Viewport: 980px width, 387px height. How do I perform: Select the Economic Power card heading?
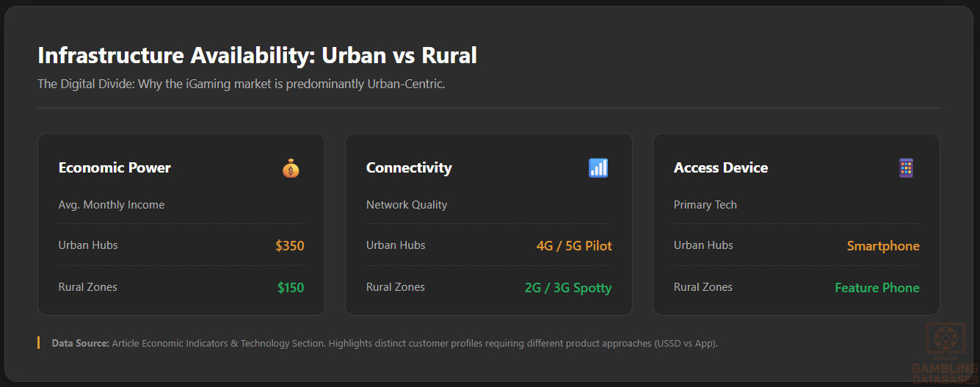point(115,168)
